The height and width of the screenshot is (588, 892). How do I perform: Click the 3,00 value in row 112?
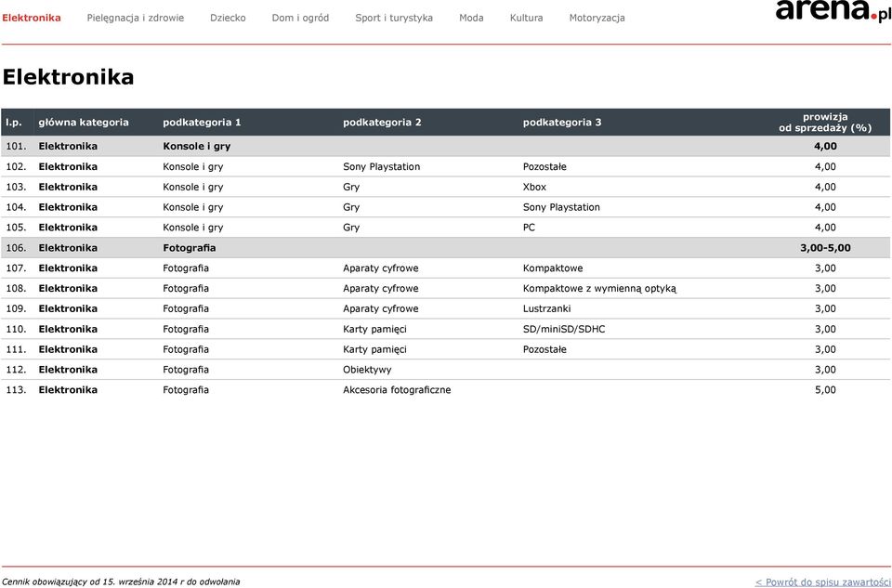(x=825, y=370)
